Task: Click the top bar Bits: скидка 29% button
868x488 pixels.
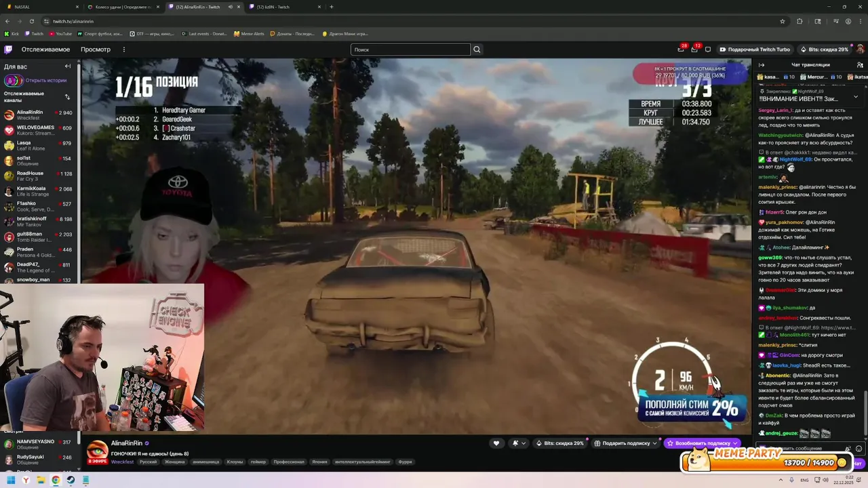Action: [x=825, y=49]
